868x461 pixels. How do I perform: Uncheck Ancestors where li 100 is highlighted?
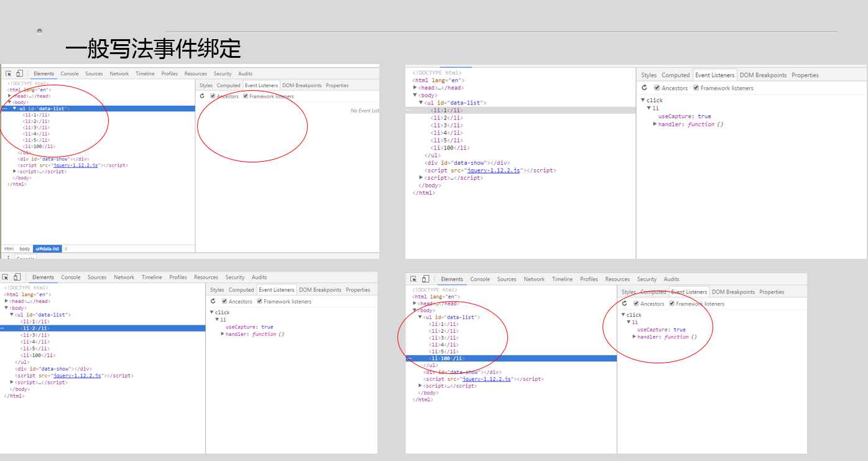(636, 304)
